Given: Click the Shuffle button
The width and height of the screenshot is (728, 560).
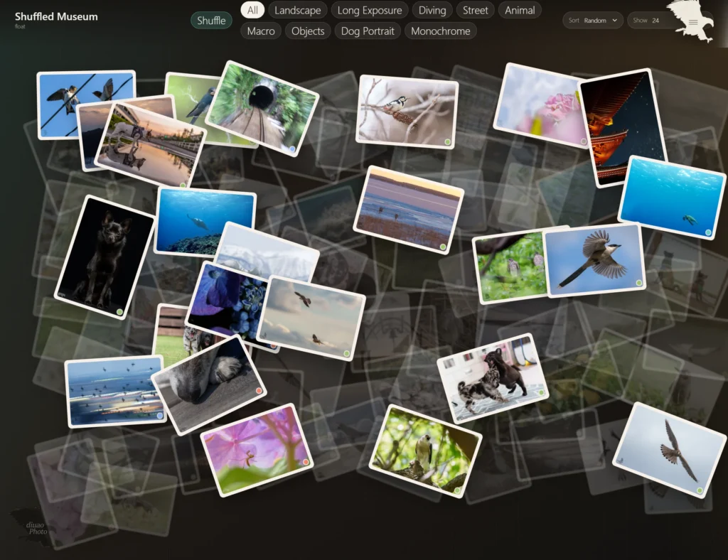Looking at the screenshot, I should (x=211, y=21).
